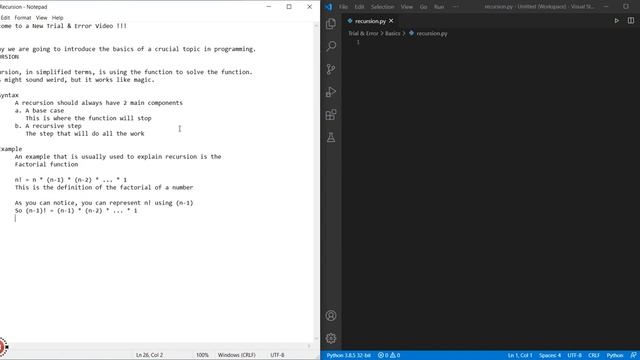Open the Search view in VS Code
The width and height of the screenshot is (640, 360).
click(331, 46)
